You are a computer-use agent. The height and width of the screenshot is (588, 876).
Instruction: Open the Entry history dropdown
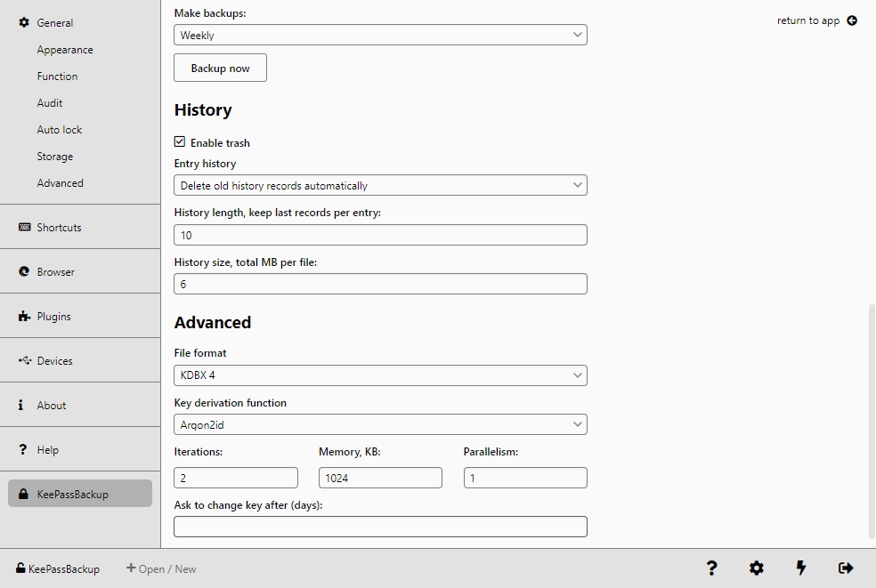(x=380, y=185)
